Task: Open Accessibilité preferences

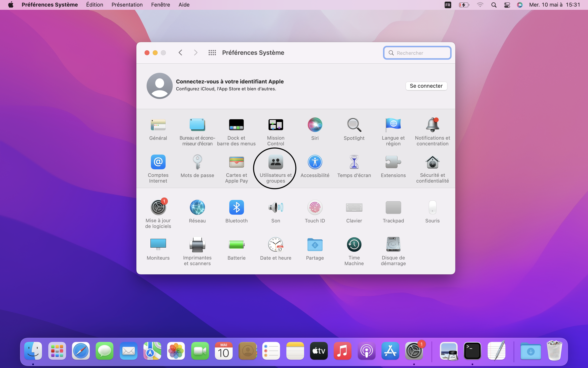Action: [315, 166]
